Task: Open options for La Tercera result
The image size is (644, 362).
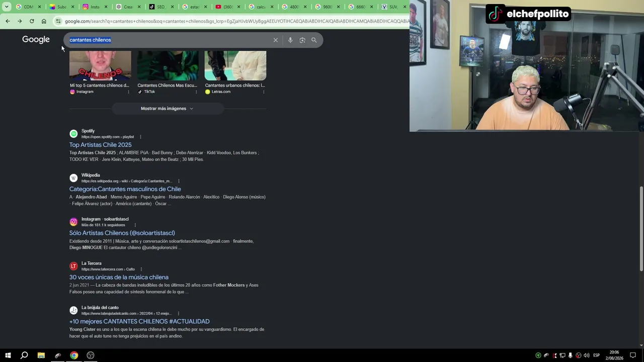Action: pos(141,269)
